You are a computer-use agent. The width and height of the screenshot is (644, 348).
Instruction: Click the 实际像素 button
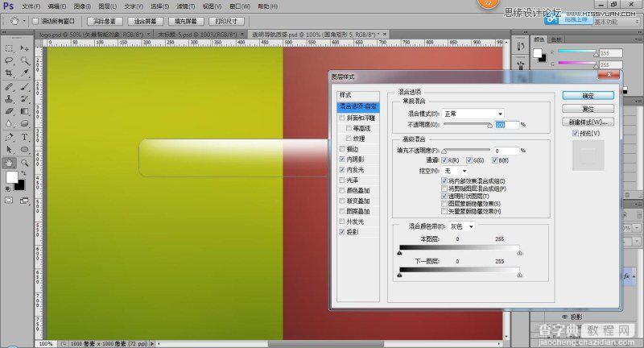(105, 21)
